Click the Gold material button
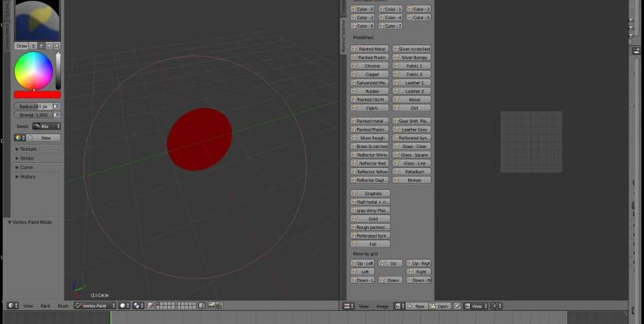The image size is (644, 324). click(x=370, y=219)
